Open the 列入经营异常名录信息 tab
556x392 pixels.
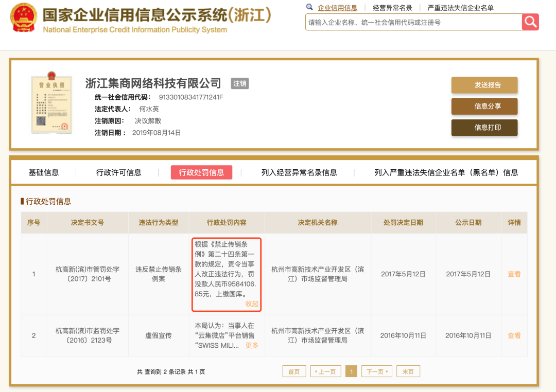pyautogui.click(x=299, y=172)
